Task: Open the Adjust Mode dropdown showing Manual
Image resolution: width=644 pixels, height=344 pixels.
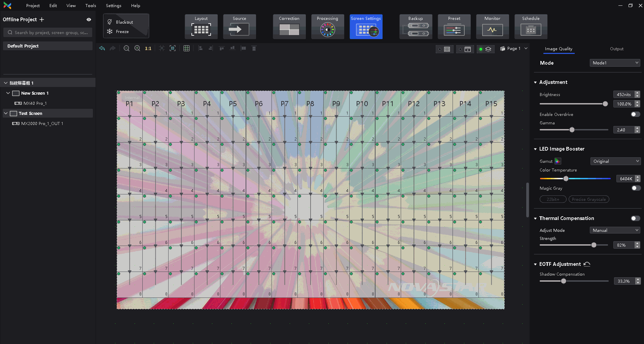Action: coord(615,230)
